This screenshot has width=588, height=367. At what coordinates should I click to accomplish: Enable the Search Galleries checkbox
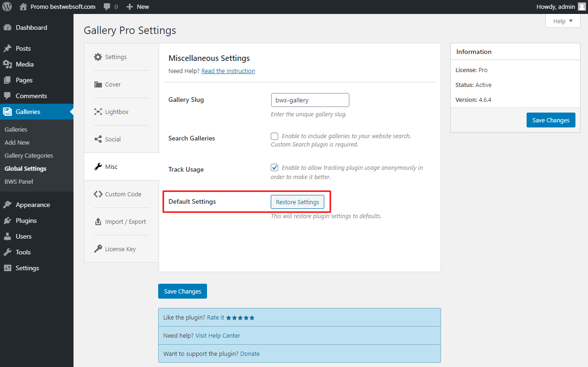click(274, 136)
